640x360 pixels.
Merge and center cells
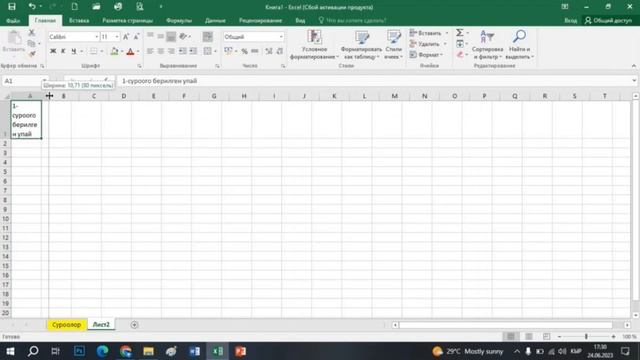(x=207, y=51)
